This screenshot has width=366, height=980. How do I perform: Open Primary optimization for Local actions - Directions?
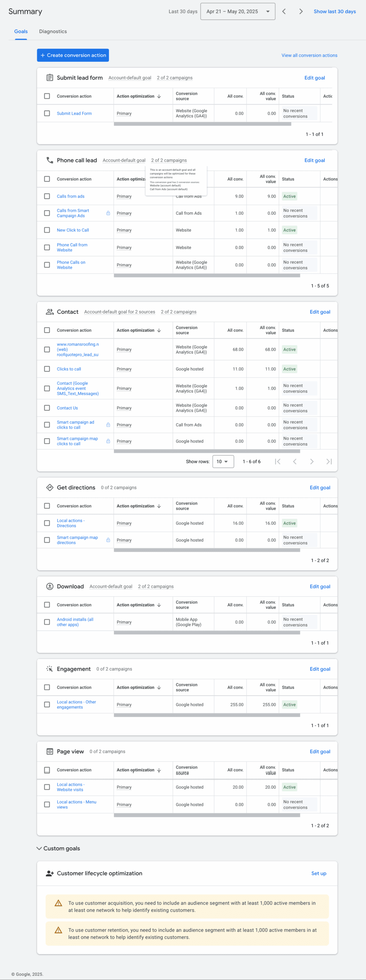(x=124, y=523)
